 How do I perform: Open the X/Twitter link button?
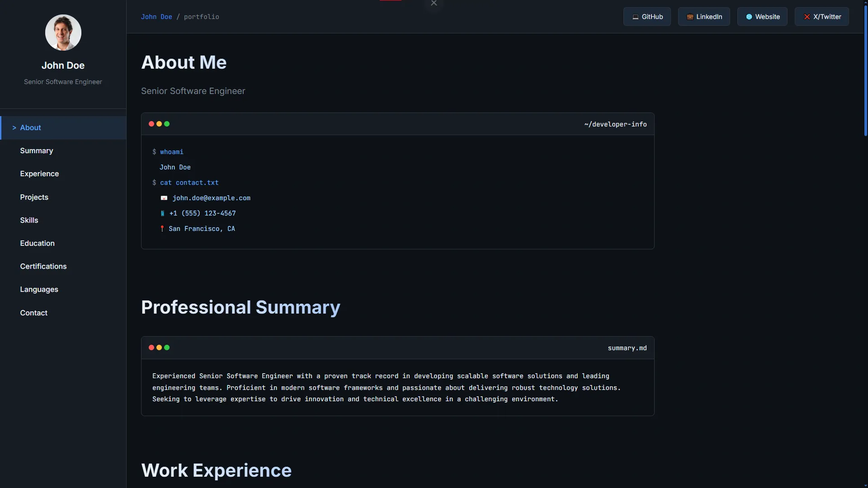pos(821,17)
